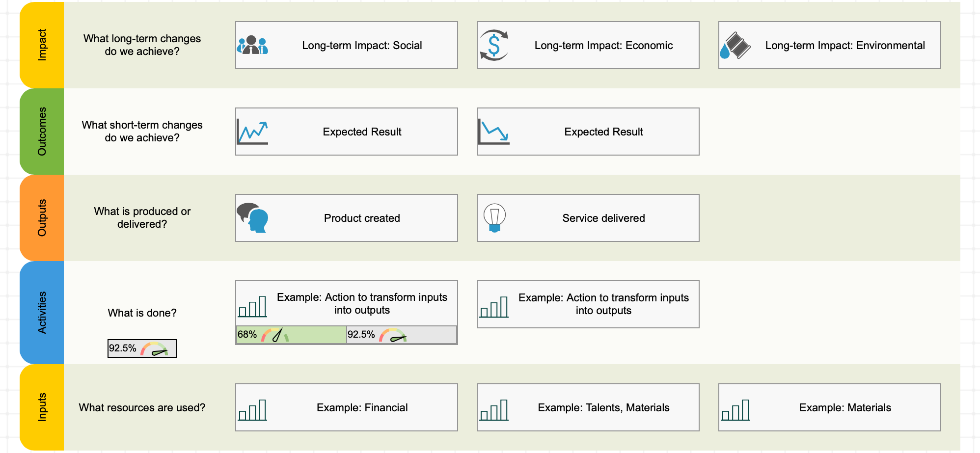Switch to the Outputs row tab
The image size is (980, 453).
coord(41,217)
